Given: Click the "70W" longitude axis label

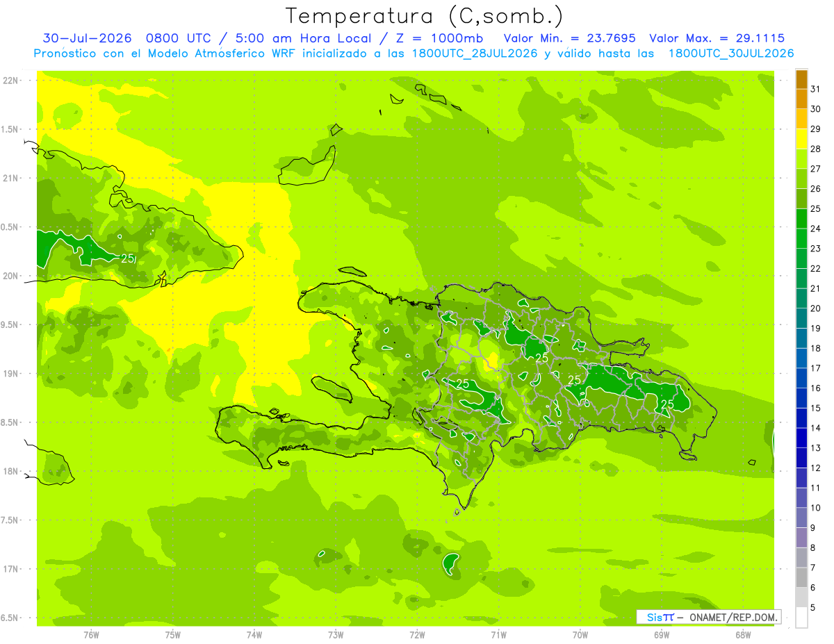Looking at the screenshot, I should click(580, 634).
